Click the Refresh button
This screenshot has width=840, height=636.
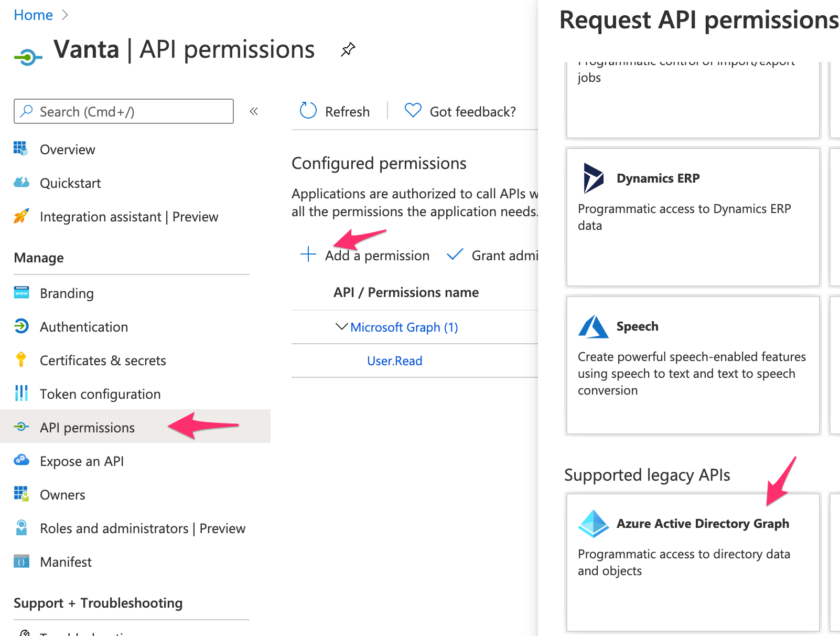pos(335,111)
